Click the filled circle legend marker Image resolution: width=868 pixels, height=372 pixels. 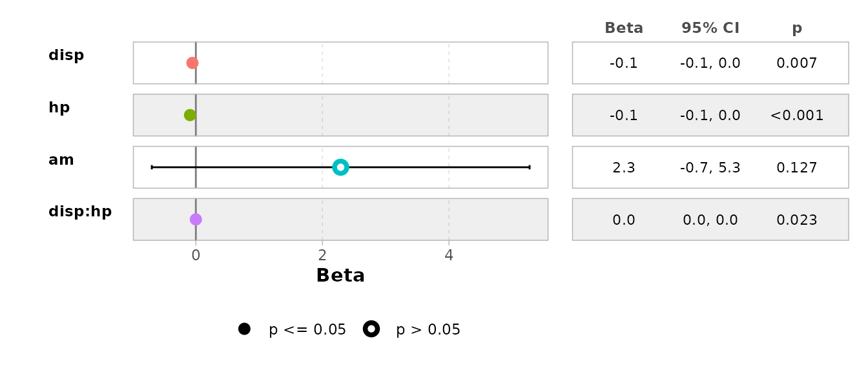pos(244,329)
